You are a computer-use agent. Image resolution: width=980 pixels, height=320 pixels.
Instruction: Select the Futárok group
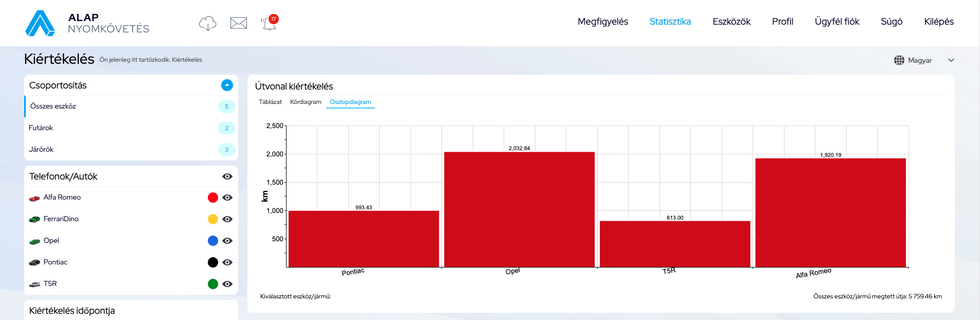pyautogui.click(x=41, y=128)
